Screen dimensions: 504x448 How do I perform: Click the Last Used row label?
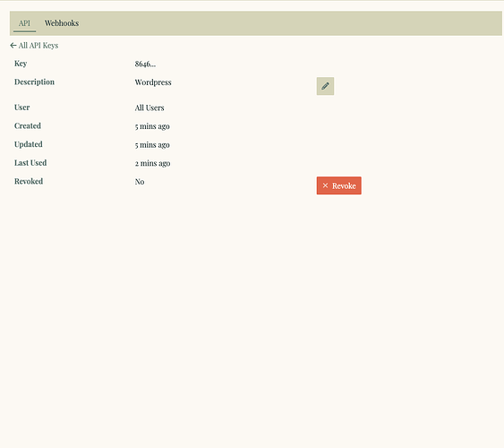click(x=30, y=163)
